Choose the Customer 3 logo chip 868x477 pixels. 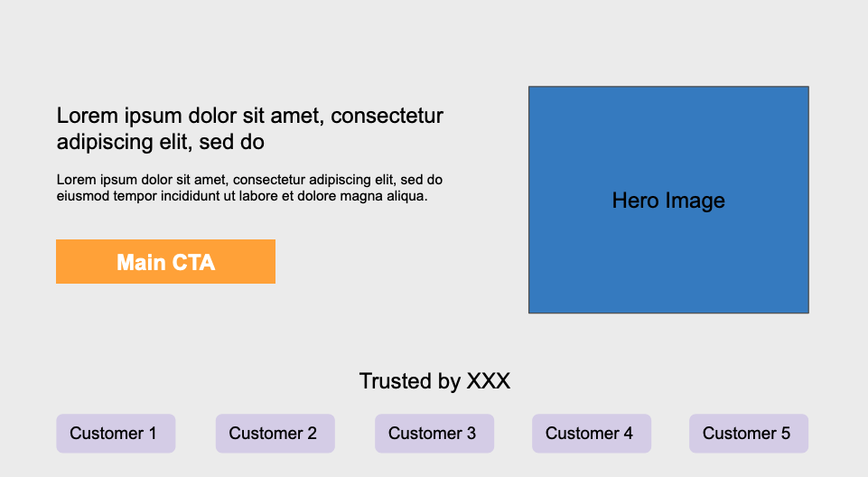pos(434,434)
